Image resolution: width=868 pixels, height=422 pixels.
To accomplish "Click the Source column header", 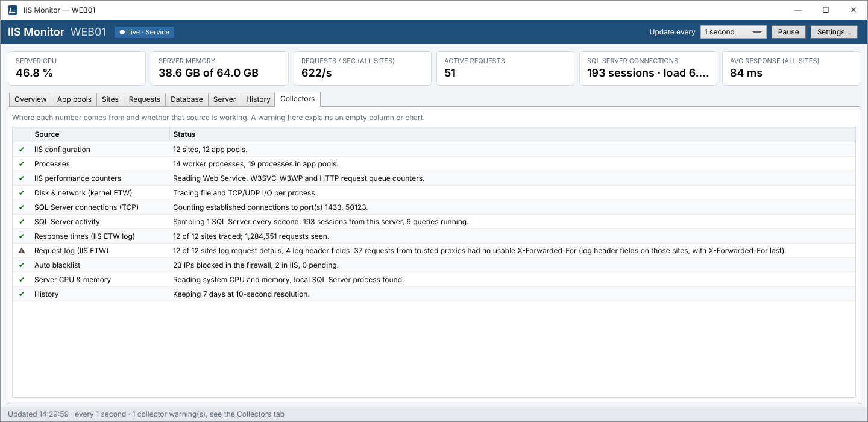I will (x=100, y=134).
